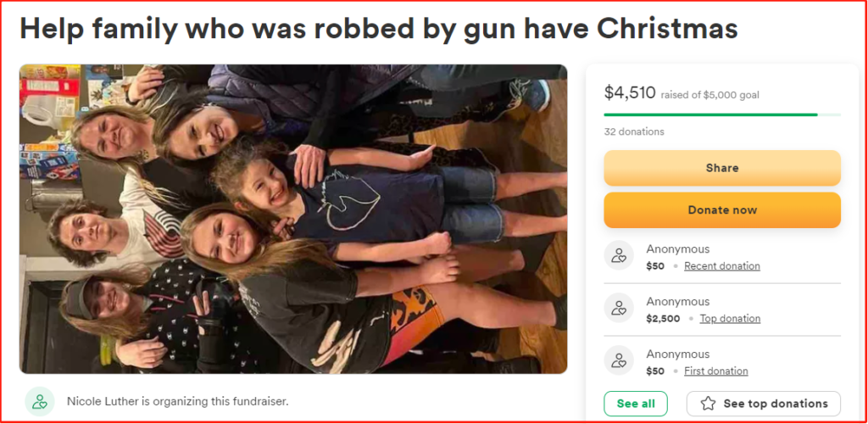The height and width of the screenshot is (424, 868).
Task: Click the raised of $5,000 goal text
Action: click(710, 95)
